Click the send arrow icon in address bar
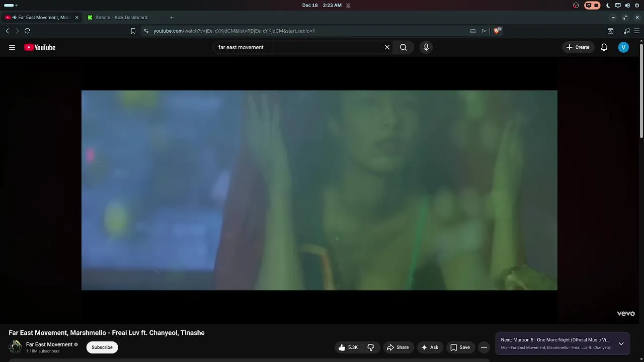Image resolution: width=644 pixels, height=362 pixels. 484,31
